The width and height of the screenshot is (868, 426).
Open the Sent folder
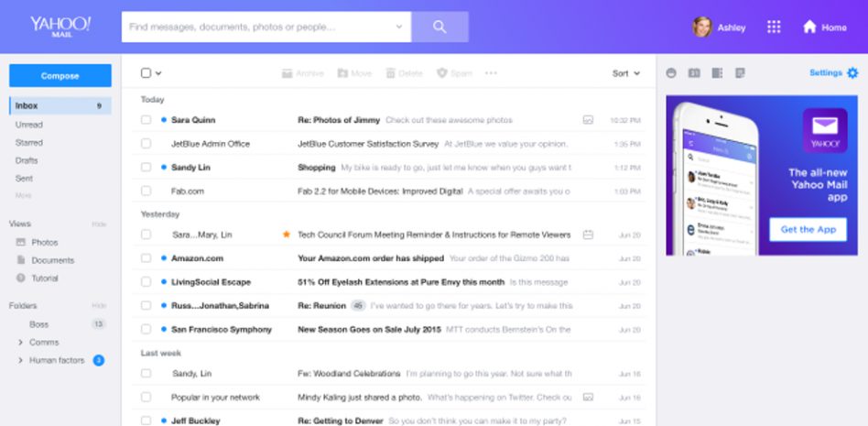pyautogui.click(x=24, y=179)
